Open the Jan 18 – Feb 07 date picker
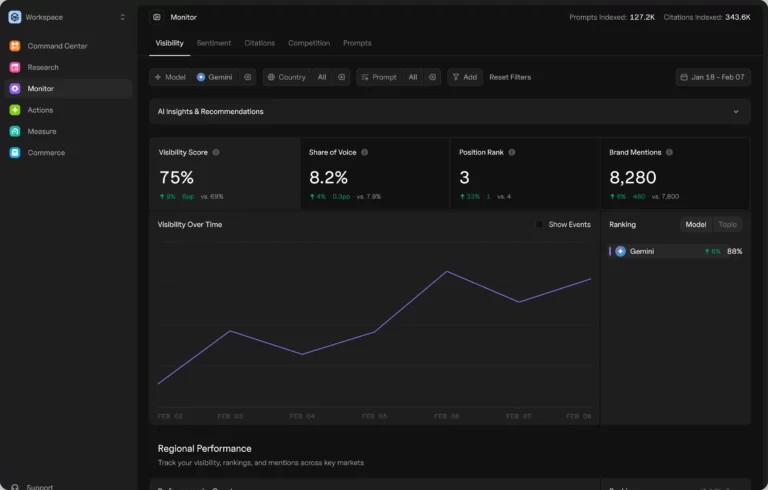Viewport: 768px width, 490px height. click(x=712, y=77)
